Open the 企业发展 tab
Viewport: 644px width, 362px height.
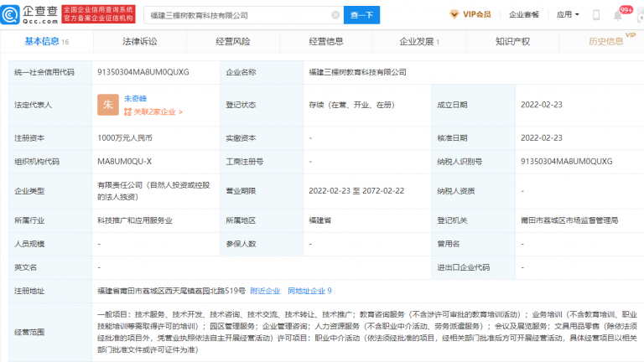(419, 41)
